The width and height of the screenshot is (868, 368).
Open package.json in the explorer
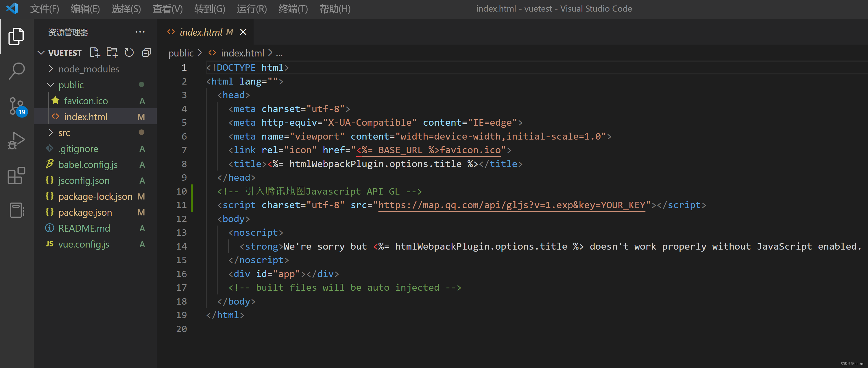(85, 212)
